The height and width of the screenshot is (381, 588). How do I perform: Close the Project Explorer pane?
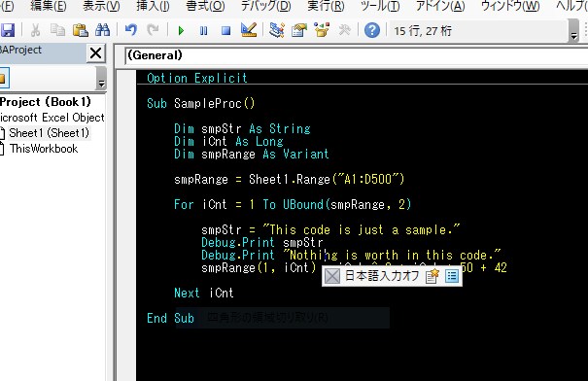95,52
